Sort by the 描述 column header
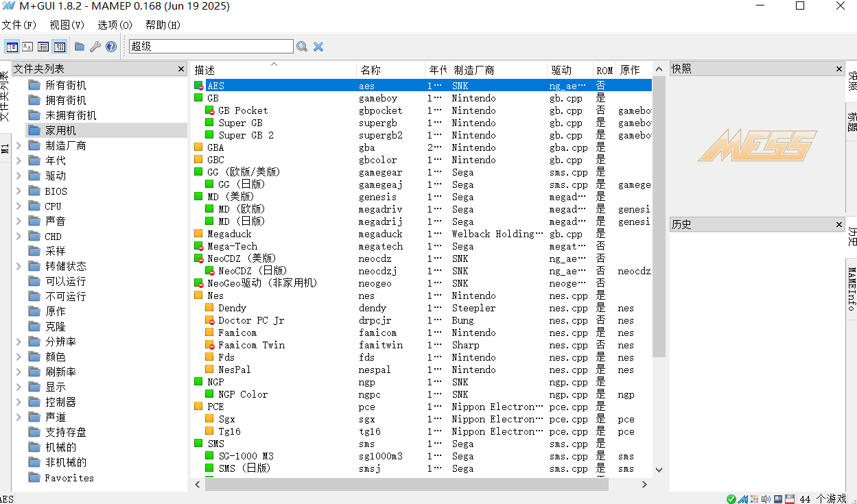This screenshot has height=504, width=857. (273, 70)
